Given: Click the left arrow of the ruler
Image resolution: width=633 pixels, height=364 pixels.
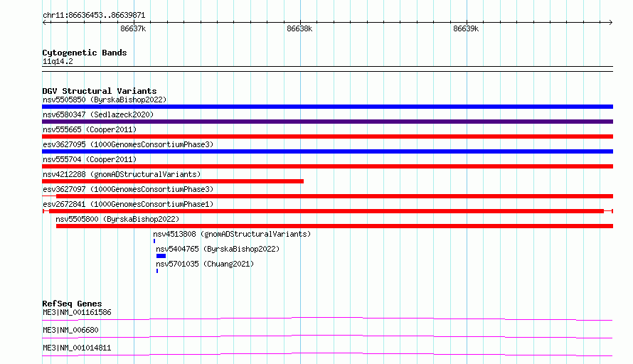Looking at the screenshot, I should [44, 23].
